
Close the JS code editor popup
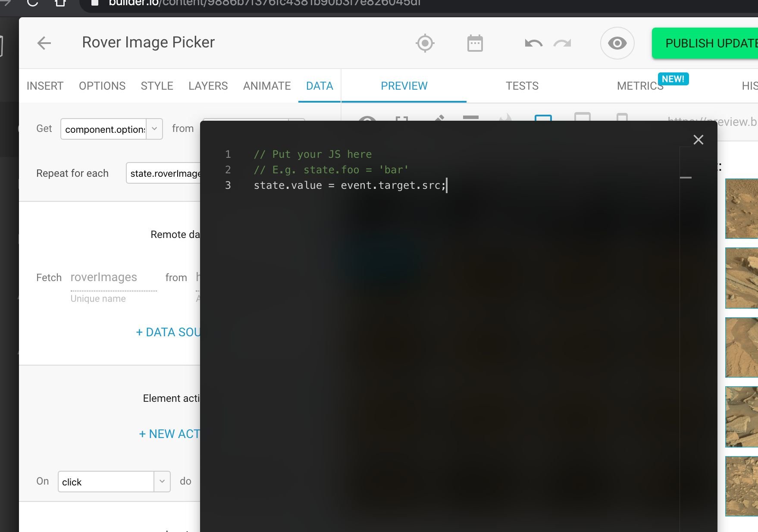[x=698, y=140]
